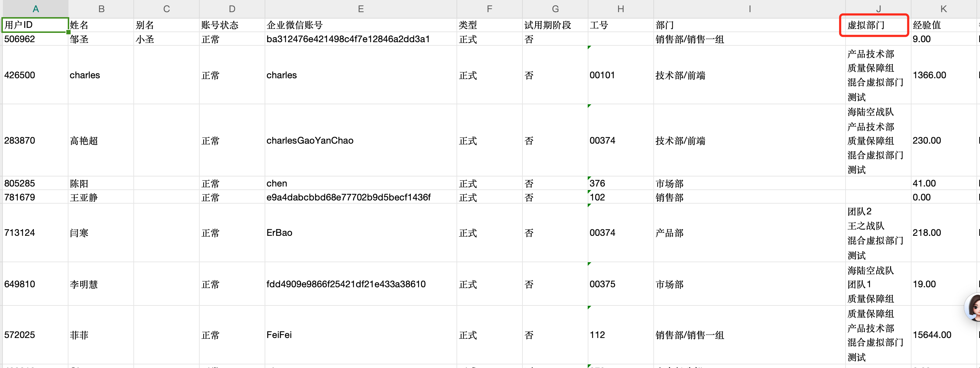This screenshot has width=980, height=368.
Task: Select the name cell 高艳超
Action: (101, 140)
